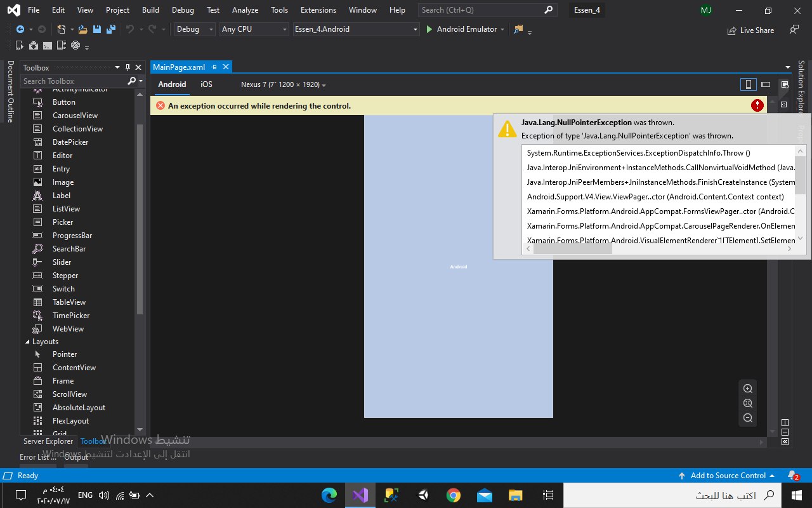Click the Pair to Mac device icon
Viewport: 812px width, 508px height.
[x=62, y=46]
